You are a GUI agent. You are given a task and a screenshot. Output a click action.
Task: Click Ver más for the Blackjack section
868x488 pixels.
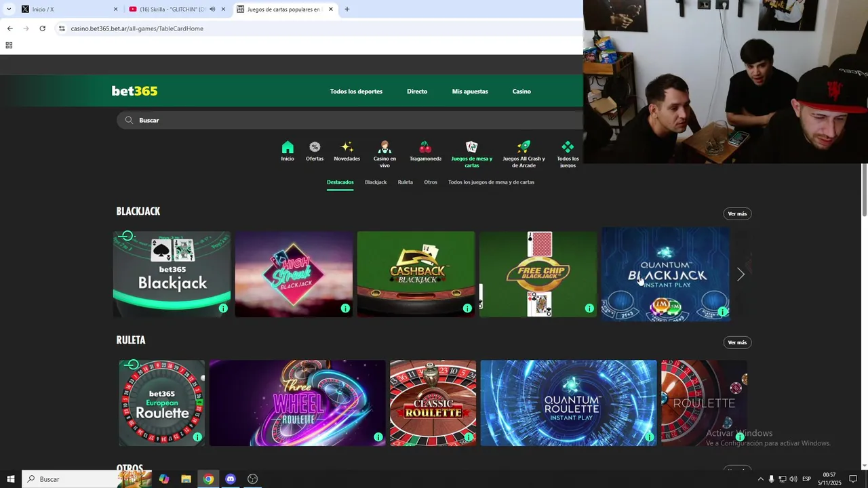[x=737, y=213]
